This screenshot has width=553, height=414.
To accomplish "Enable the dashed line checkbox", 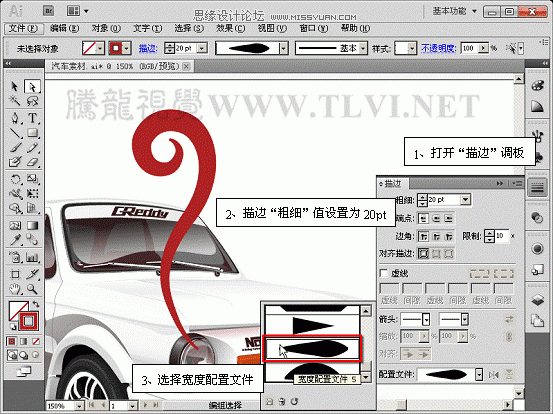I will 384,273.
